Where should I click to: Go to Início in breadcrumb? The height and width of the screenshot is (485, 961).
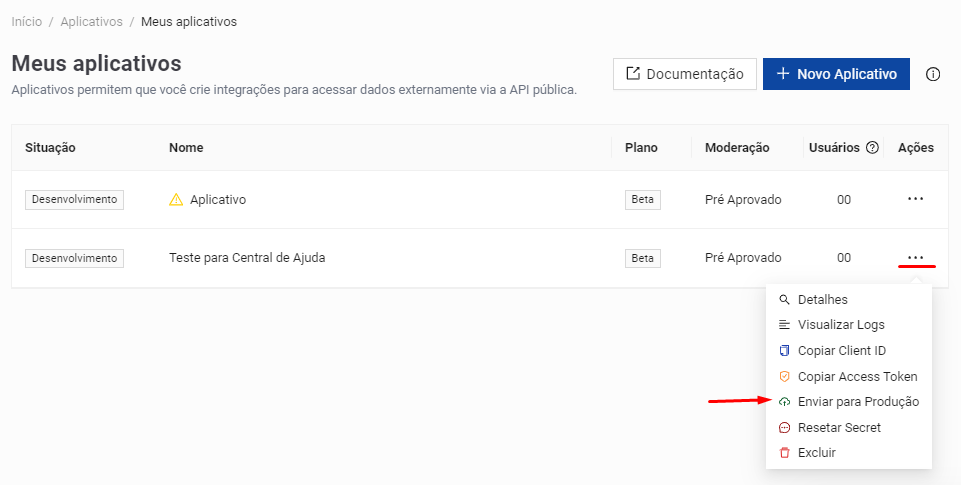click(x=26, y=21)
